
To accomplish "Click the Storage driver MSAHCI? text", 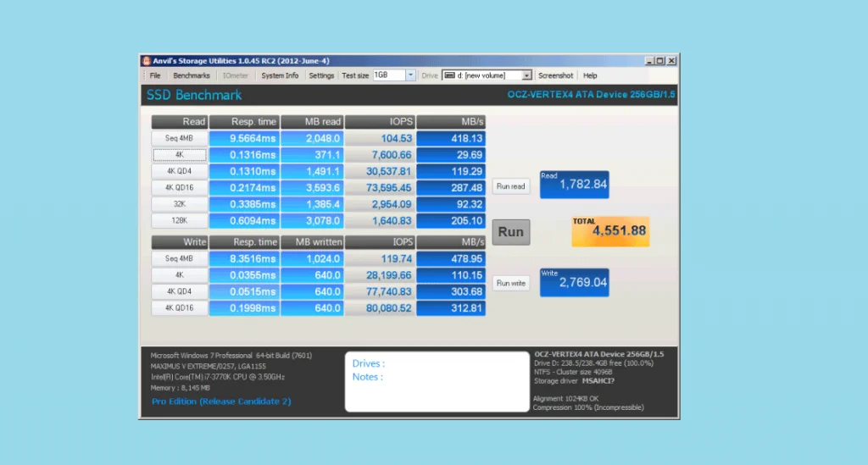I will tap(574, 381).
